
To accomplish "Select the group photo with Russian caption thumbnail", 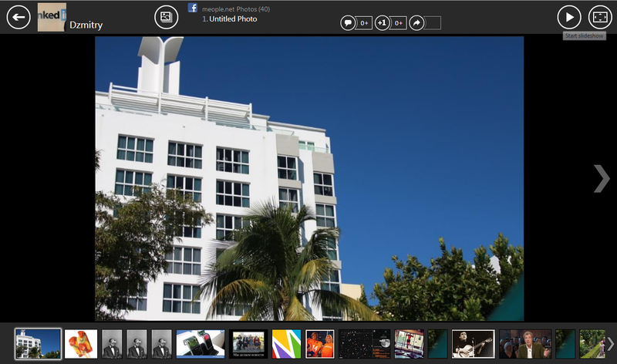I will point(248,344).
